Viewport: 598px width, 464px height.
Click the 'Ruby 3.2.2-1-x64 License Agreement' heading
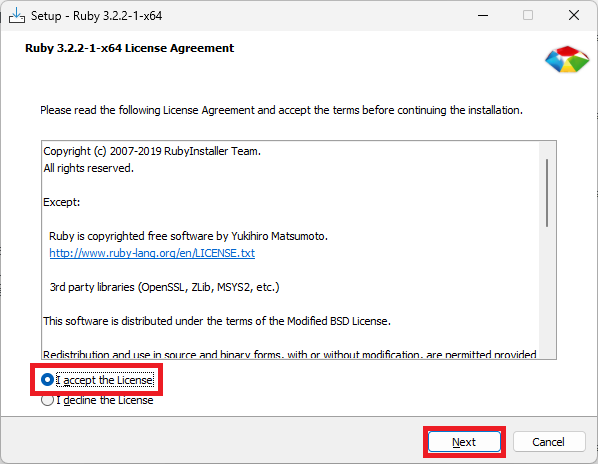pos(130,48)
